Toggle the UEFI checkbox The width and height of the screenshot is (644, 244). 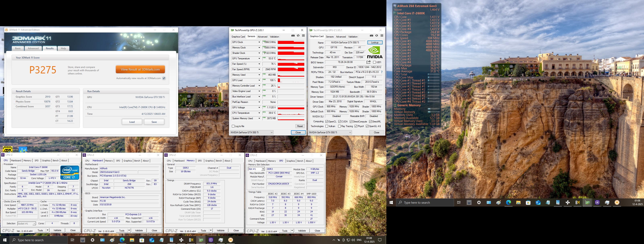click(374, 62)
